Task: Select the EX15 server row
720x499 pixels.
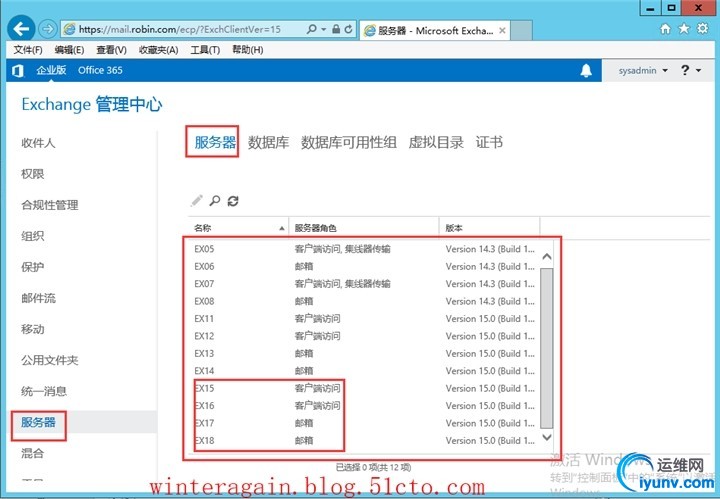Action: [365, 389]
